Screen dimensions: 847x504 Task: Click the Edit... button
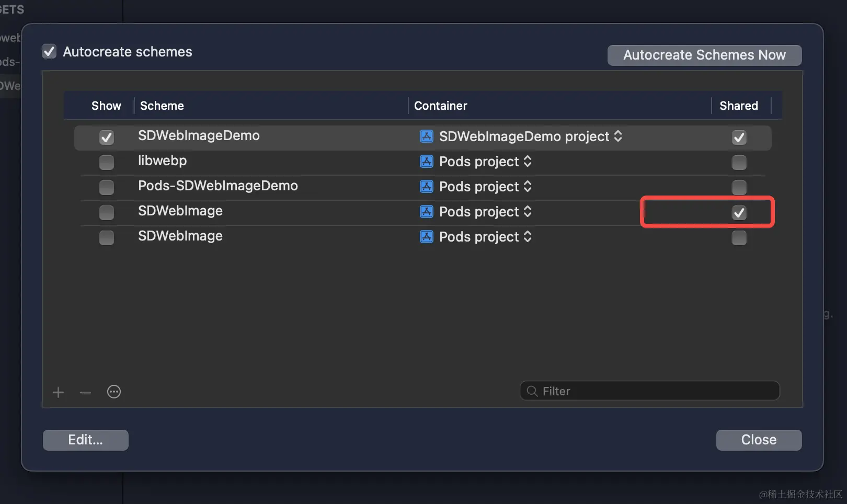(86, 440)
